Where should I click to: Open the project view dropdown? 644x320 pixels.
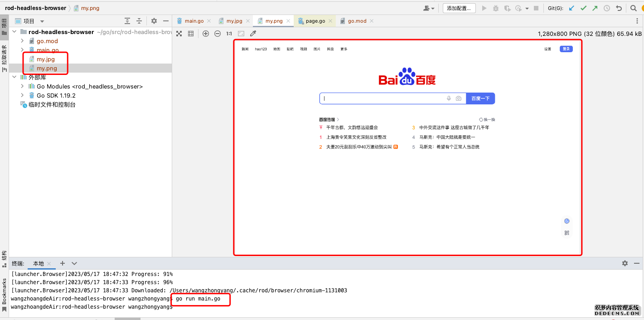pyautogui.click(x=42, y=21)
